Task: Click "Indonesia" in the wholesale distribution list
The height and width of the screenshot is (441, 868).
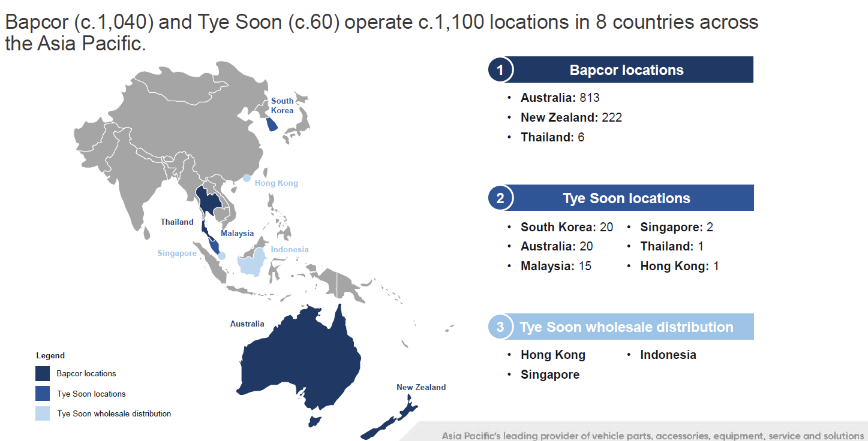Action: [668, 355]
